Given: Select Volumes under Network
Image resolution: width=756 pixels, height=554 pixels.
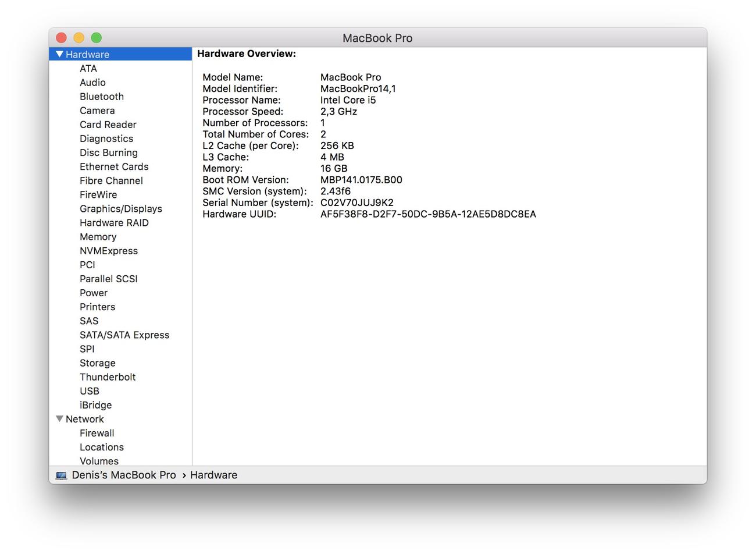Looking at the screenshot, I should pos(99,461).
